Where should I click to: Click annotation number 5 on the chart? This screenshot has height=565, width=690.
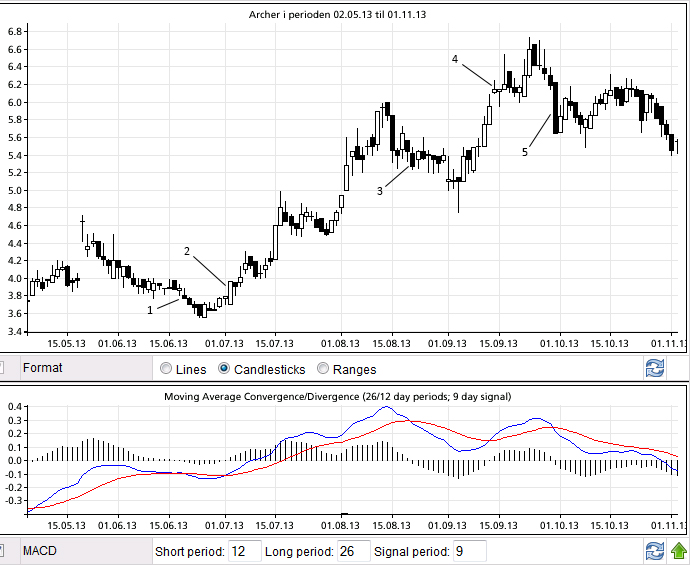(524, 152)
